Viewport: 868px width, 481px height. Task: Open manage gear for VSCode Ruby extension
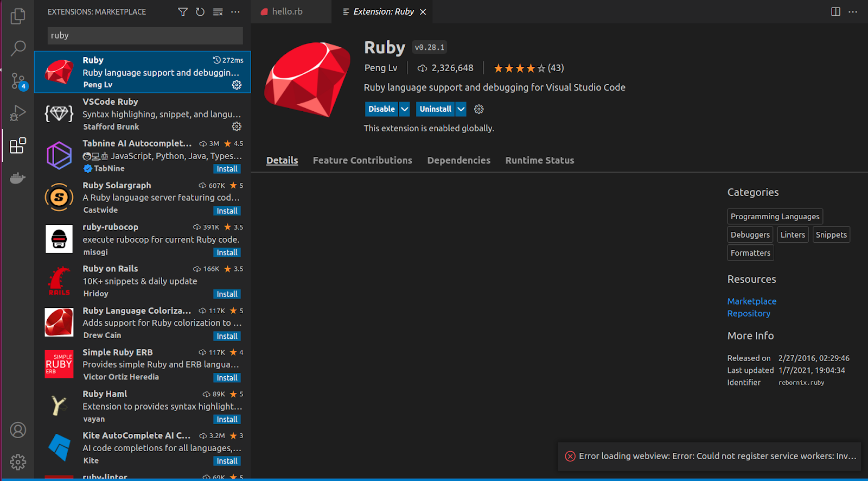tap(237, 126)
